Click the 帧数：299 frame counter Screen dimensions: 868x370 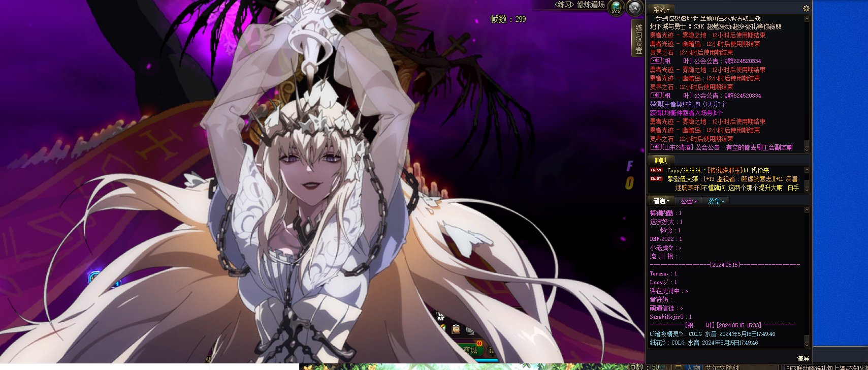[x=508, y=19]
